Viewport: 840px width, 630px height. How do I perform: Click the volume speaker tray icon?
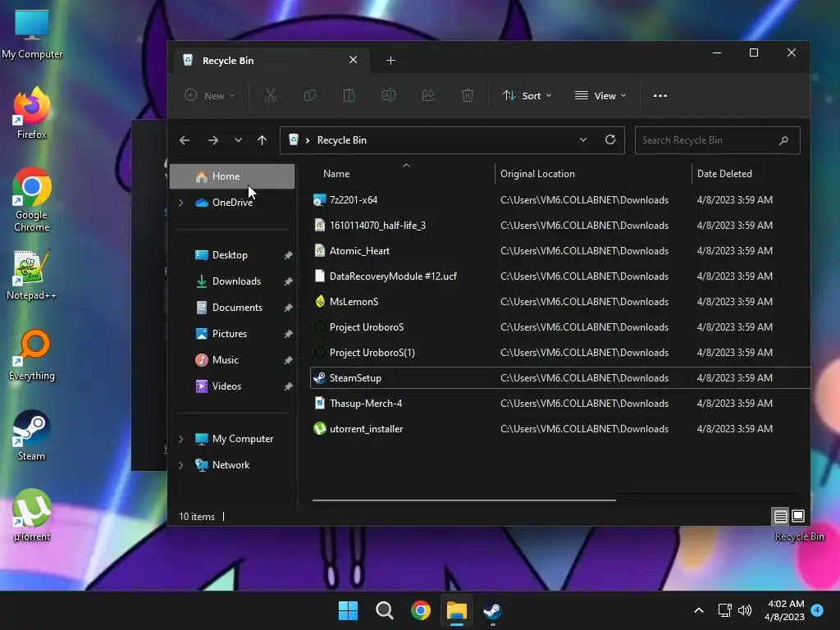point(745,610)
